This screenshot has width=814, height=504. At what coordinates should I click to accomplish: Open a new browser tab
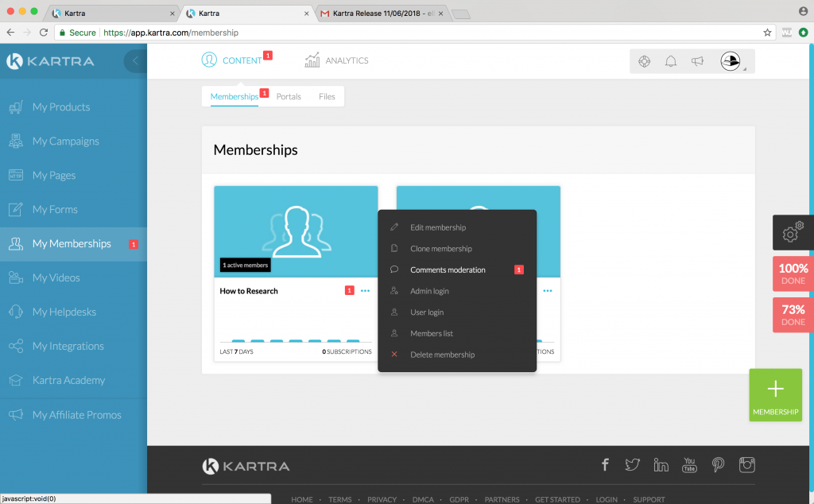pos(461,14)
